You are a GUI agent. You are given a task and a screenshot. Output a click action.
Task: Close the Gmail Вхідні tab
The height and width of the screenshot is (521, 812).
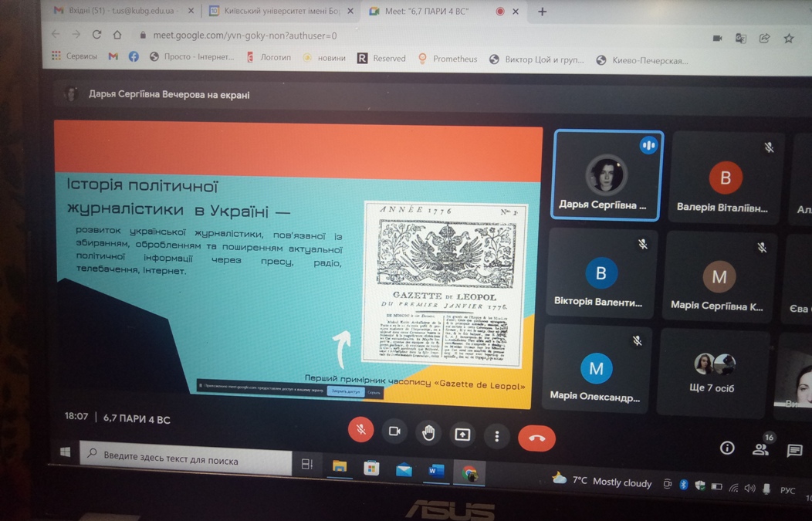click(191, 10)
